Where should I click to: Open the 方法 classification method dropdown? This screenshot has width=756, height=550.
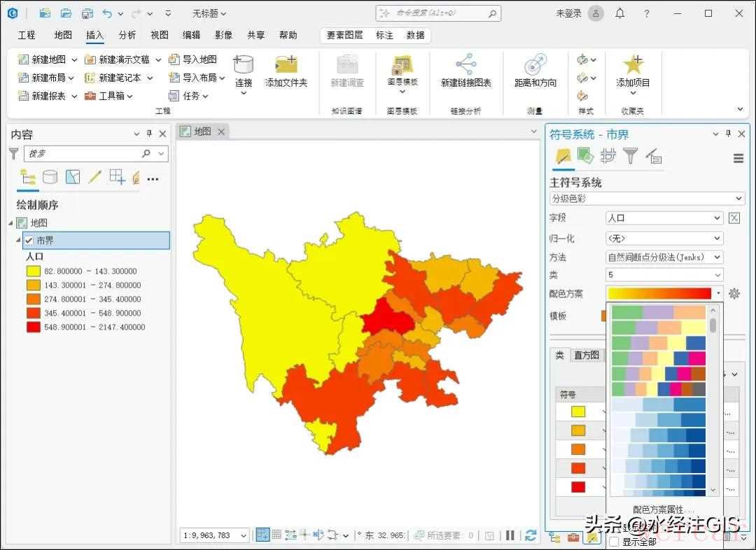664,257
